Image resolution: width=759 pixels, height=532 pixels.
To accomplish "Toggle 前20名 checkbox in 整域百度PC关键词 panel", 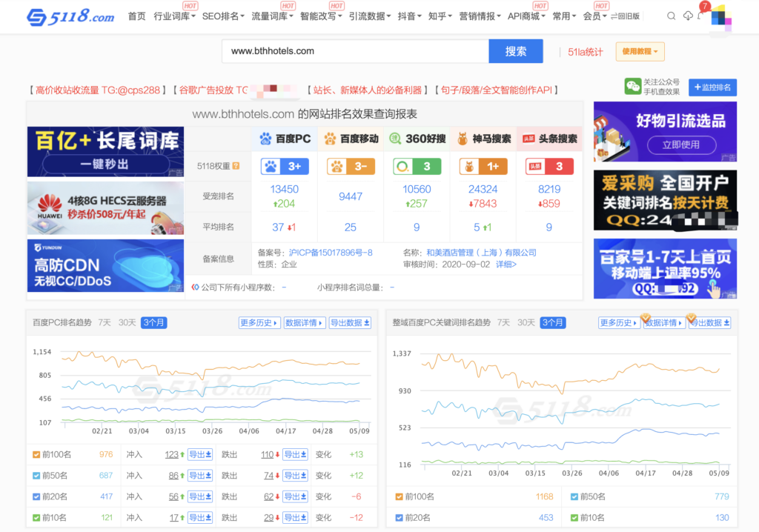I will pyautogui.click(x=399, y=517).
